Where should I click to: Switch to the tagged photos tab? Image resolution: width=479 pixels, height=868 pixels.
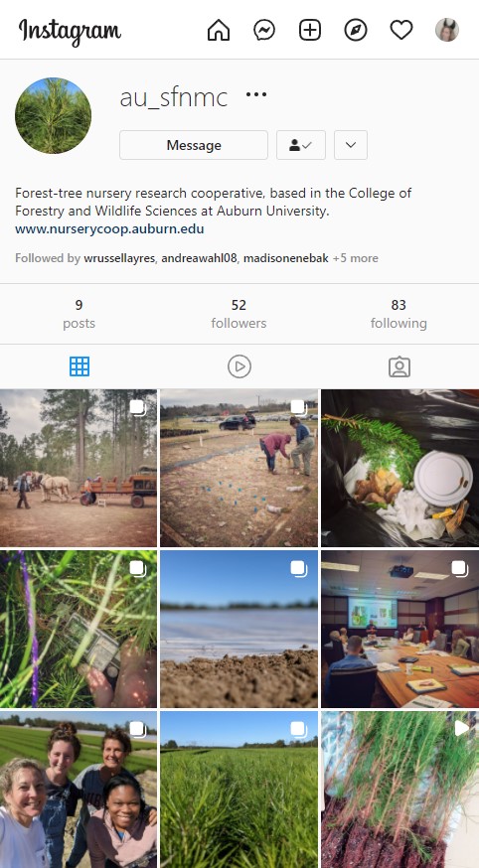click(399, 366)
